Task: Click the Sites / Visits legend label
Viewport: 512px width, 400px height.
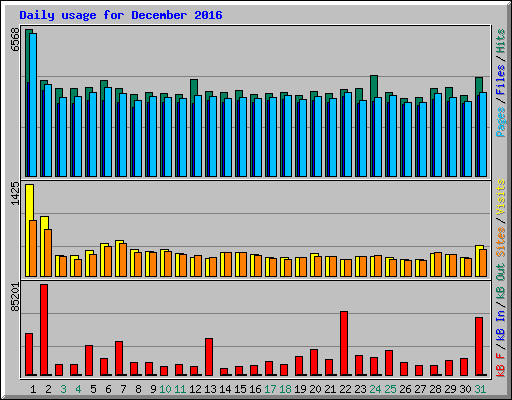Action: click(500, 217)
